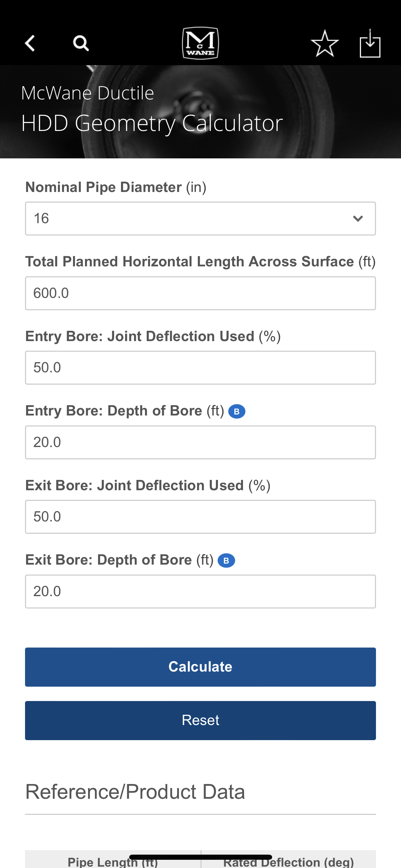Tap the Pipe Length (ft) column header
Viewport: 401px width, 868px height.
pyautogui.click(x=113, y=861)
